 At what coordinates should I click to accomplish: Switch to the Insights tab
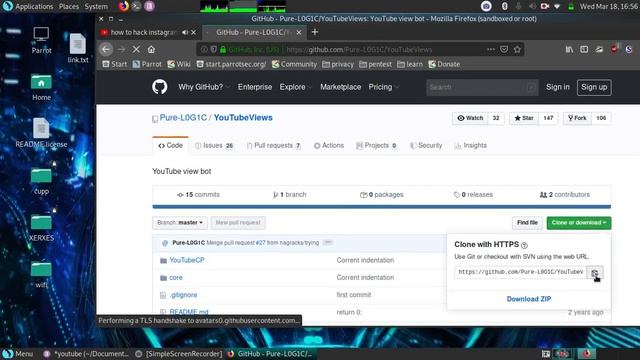point(471,146)
